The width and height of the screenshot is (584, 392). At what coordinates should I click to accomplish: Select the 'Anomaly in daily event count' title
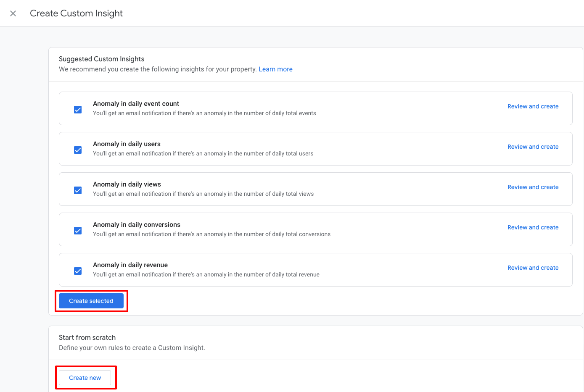136,104
